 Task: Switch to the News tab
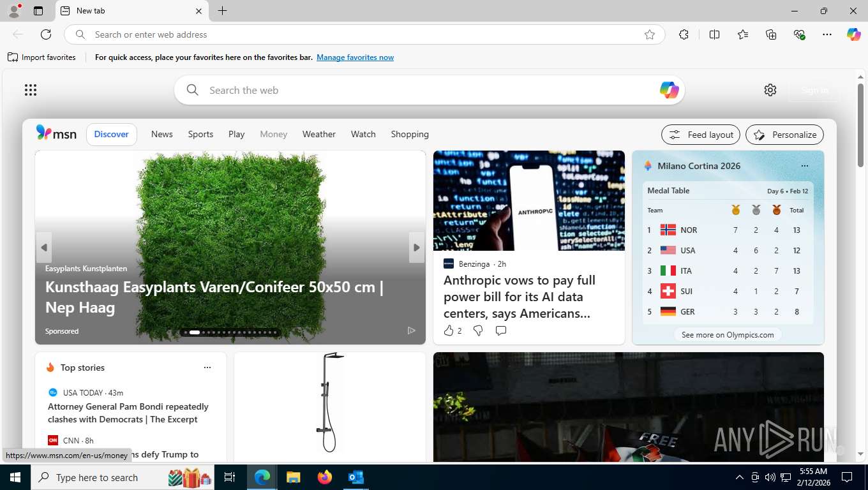coord(162,134)
